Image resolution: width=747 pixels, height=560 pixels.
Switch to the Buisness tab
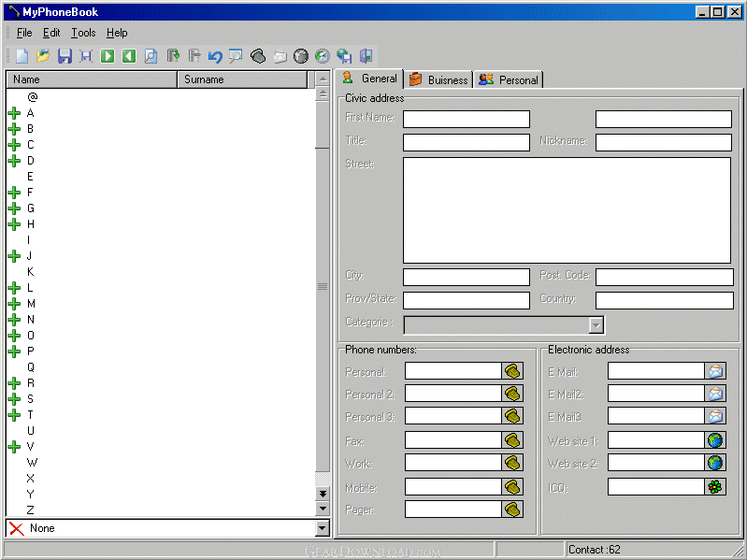click(x=438, y=79)
